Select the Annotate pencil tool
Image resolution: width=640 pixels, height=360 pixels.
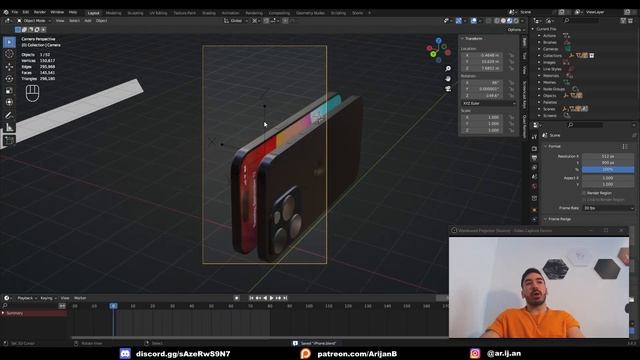coord(9,116)
